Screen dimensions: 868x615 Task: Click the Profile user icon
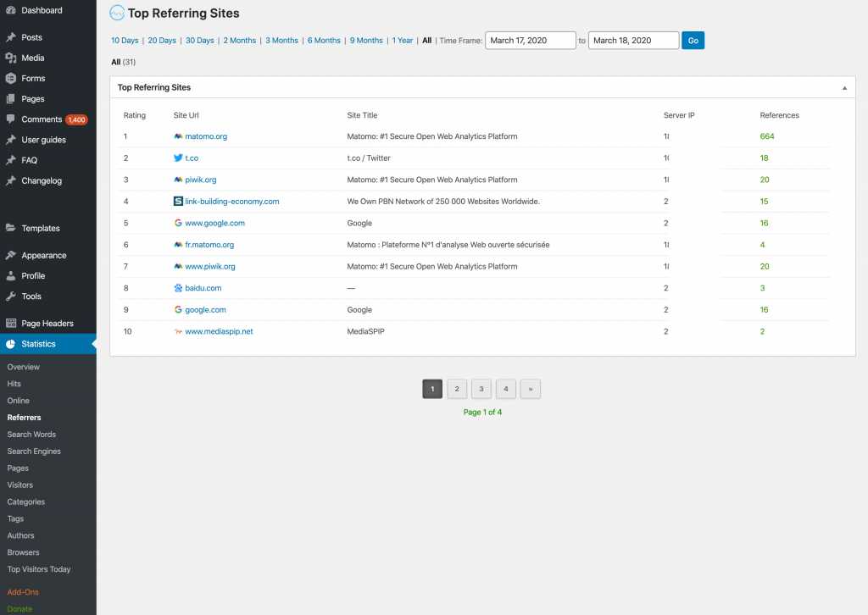point(10,275)
